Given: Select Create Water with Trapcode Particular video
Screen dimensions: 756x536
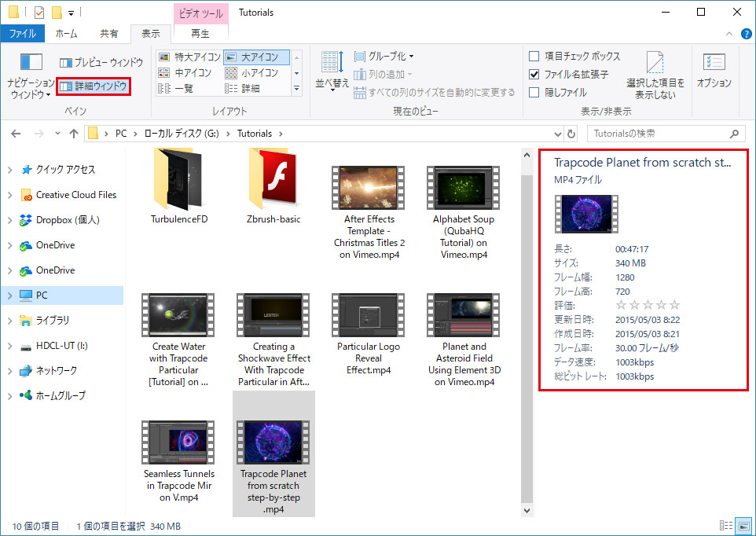Looking at the screenshot, I should pos(178,340).
